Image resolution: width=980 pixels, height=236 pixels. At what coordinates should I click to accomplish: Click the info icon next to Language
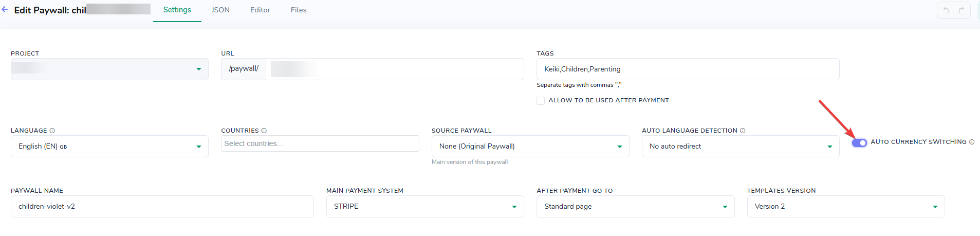tap(52, 131)
